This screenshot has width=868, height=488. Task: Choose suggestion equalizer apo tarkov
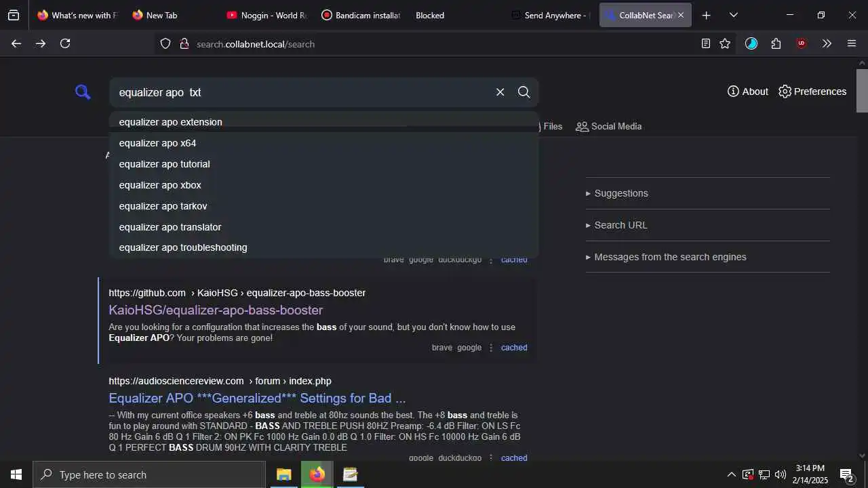(324, 206)
